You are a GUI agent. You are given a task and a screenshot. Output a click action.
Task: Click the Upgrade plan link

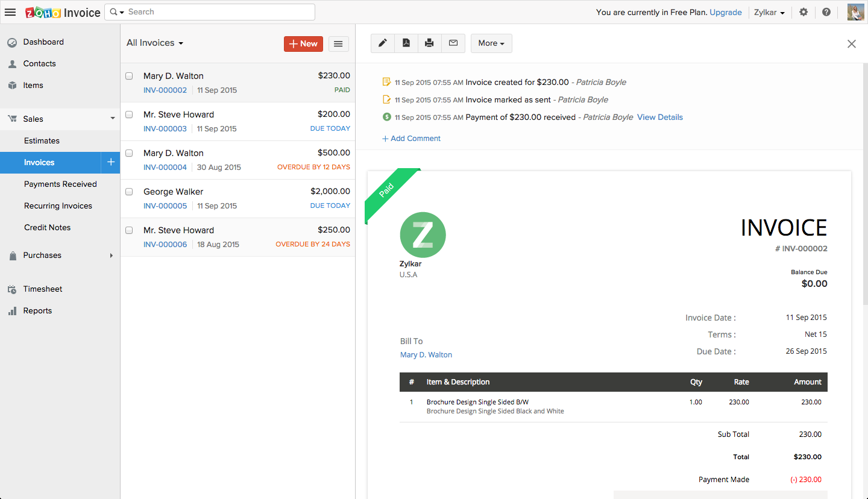point(725,12)
